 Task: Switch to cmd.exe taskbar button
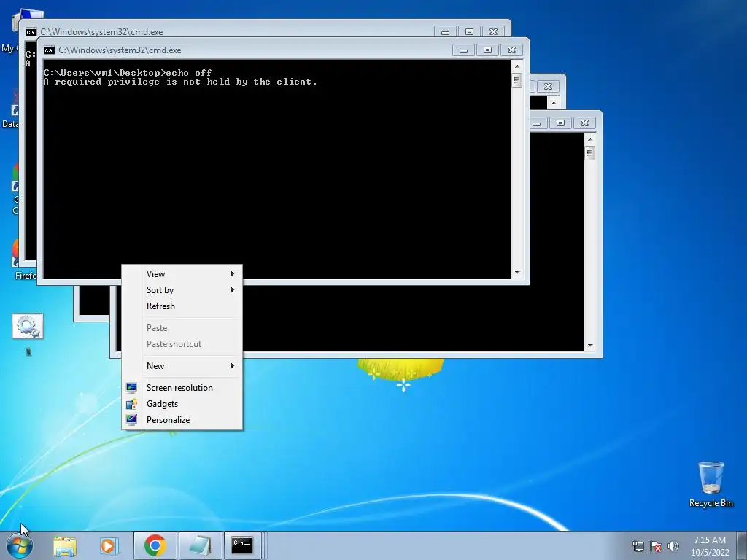point(242,545)
